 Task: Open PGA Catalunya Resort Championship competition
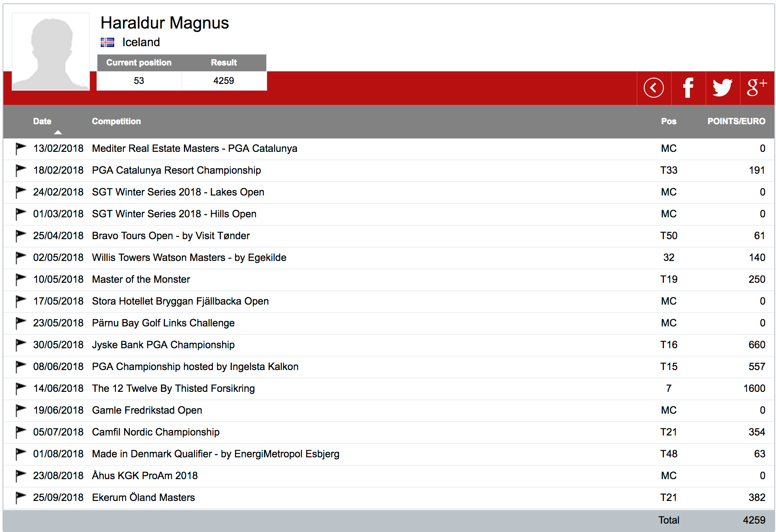pos(176,170)
